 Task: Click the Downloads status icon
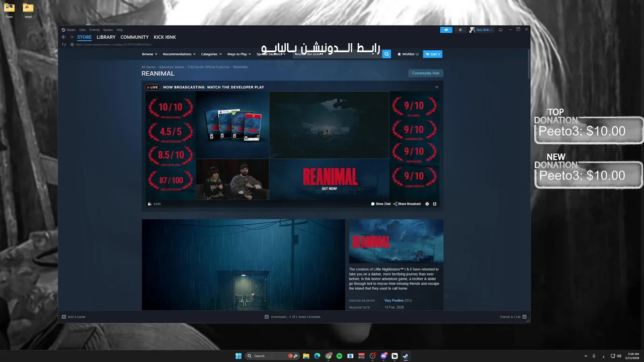267,317
